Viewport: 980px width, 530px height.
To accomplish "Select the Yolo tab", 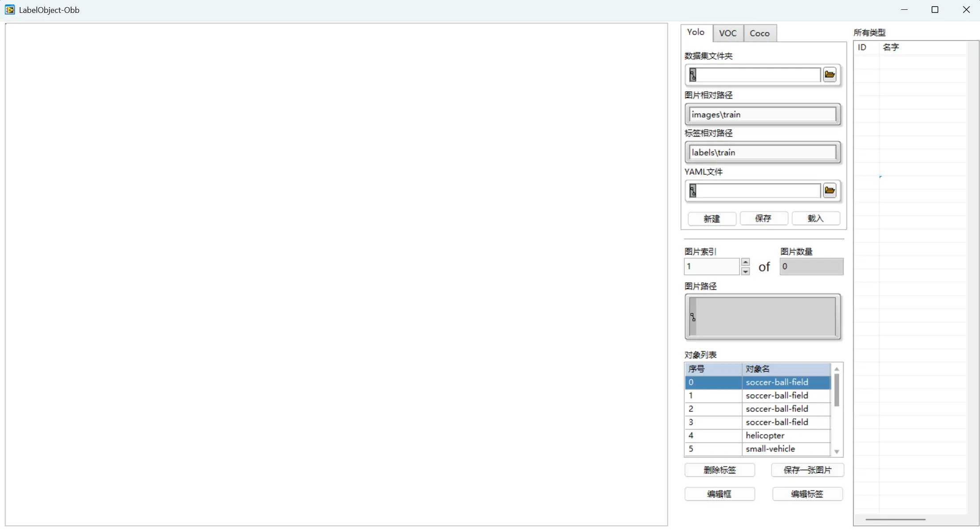I will point(695,32).
